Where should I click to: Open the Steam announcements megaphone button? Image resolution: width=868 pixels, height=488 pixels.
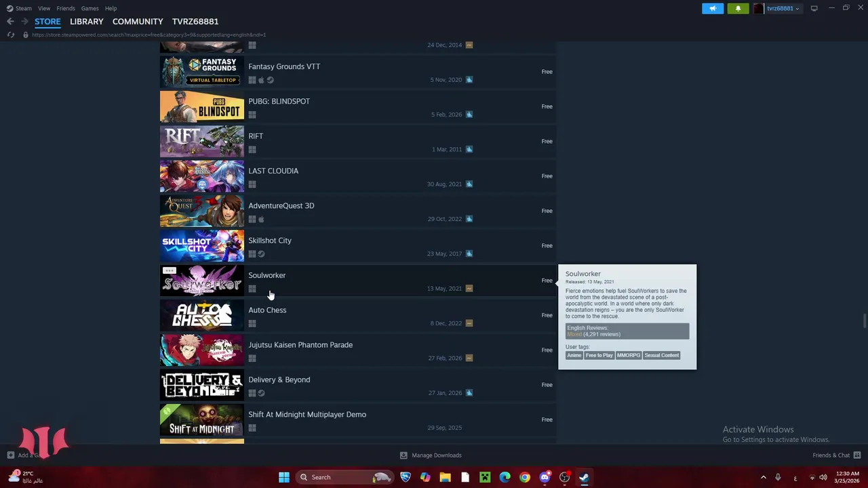click(x=713, y=8)
